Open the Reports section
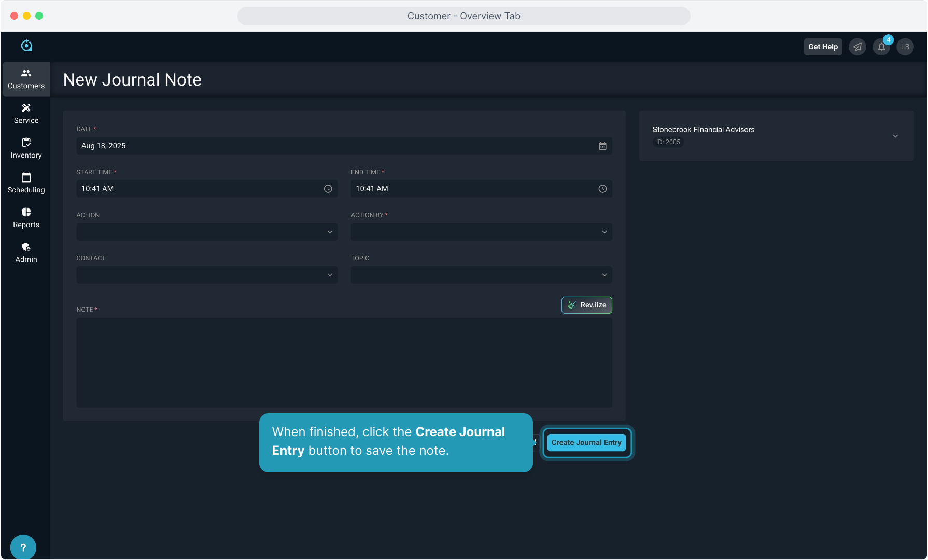928x560 pixels. click(26, 218)
